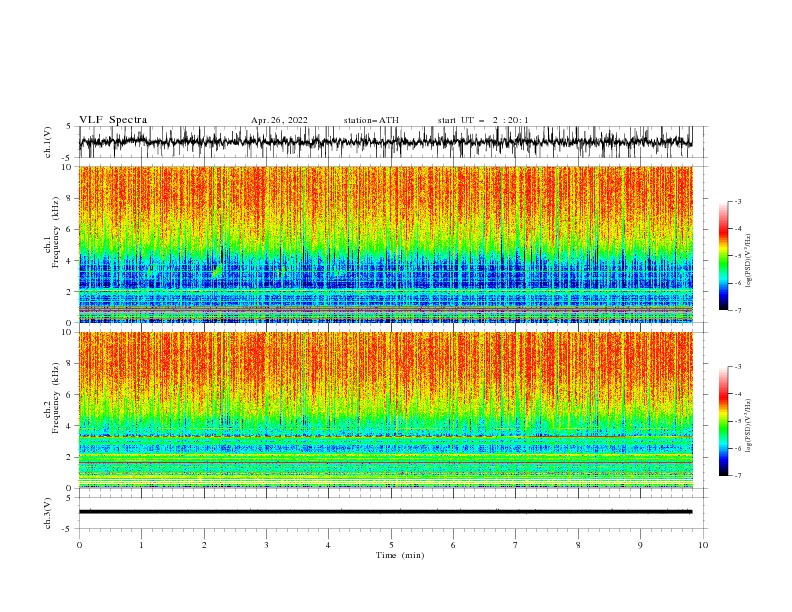Click the ch.1 spectrogram color scale bar
Viewport: 792px width, 612px height.
pos(723,256)
